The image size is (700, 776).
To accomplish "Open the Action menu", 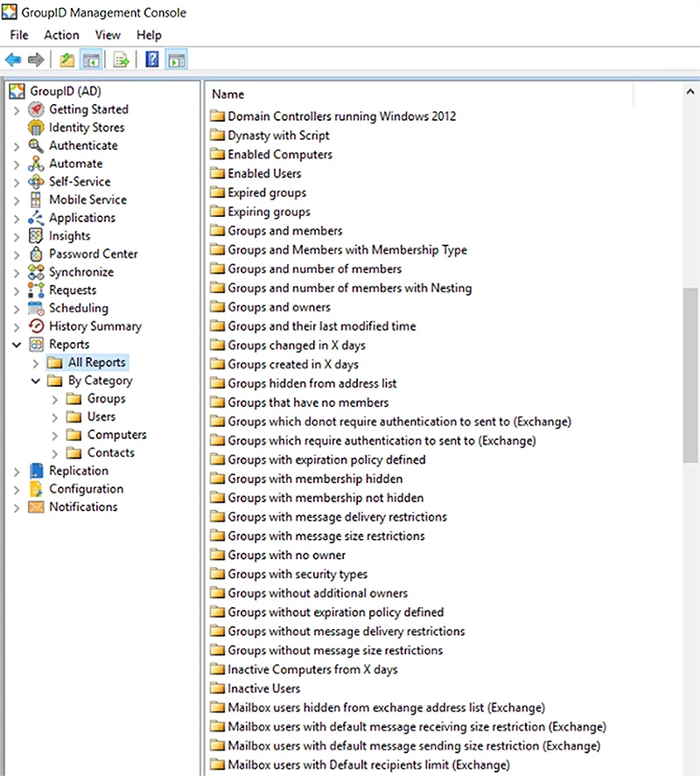I will 61,35.
